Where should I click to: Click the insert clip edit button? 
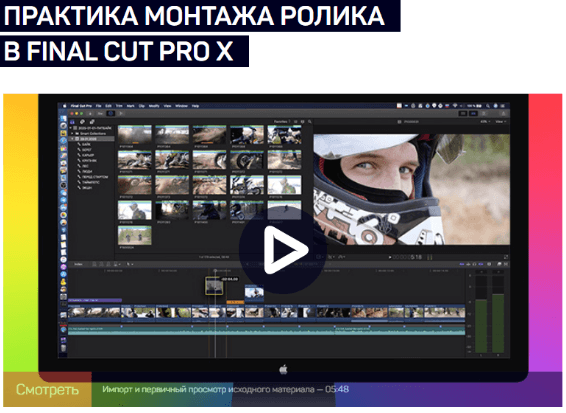click(x=101, y=264)
